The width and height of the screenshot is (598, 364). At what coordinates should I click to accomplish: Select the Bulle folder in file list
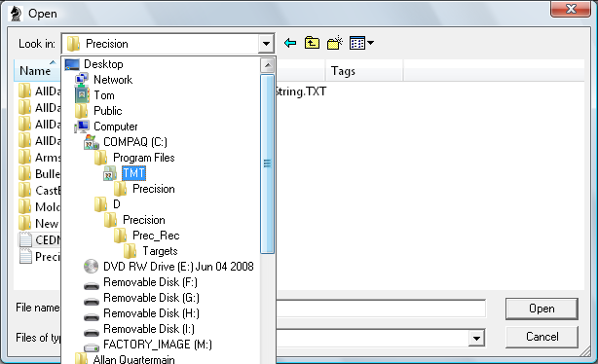(x=39, y=174)
